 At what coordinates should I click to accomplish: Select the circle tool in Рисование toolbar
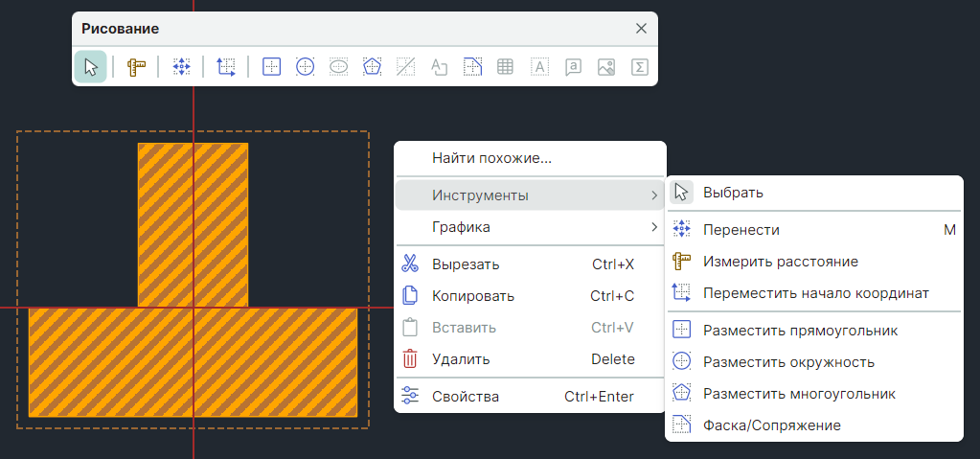306,67
